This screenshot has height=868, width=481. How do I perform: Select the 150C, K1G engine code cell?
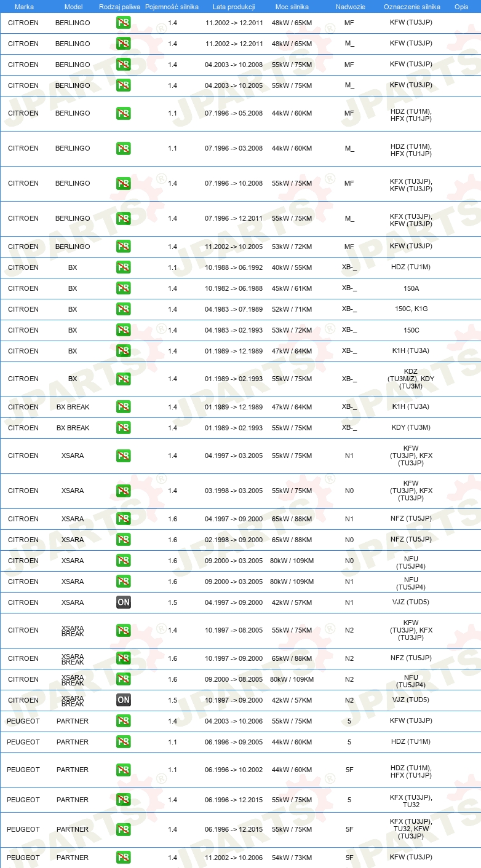[x=411, y=309]
